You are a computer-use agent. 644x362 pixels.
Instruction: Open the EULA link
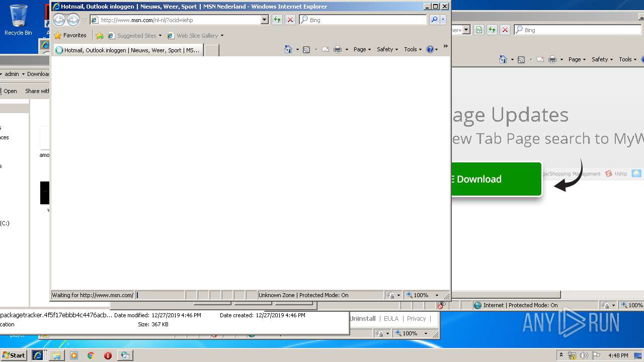pyautogui.click(x=391, y=318)
